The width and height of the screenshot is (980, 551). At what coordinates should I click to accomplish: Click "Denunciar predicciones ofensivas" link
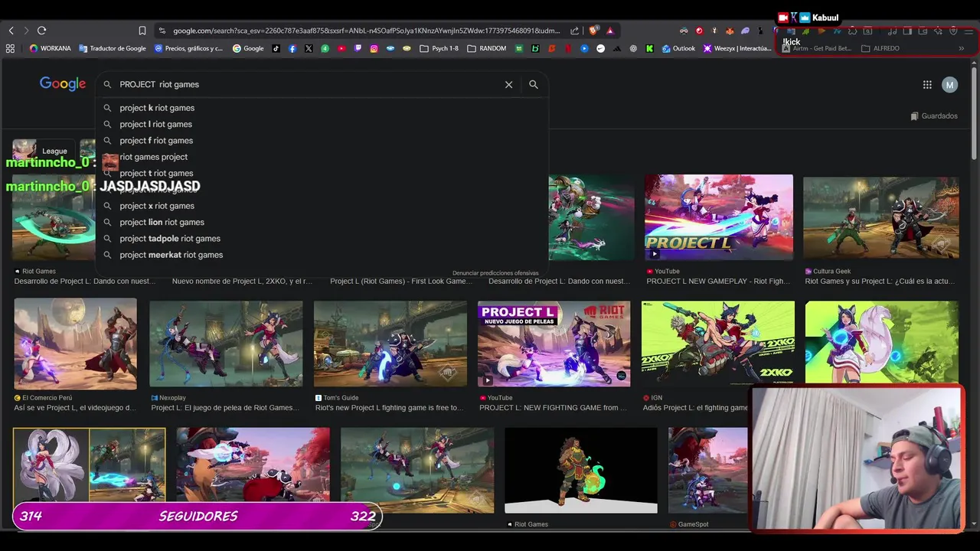coord(495,273)
